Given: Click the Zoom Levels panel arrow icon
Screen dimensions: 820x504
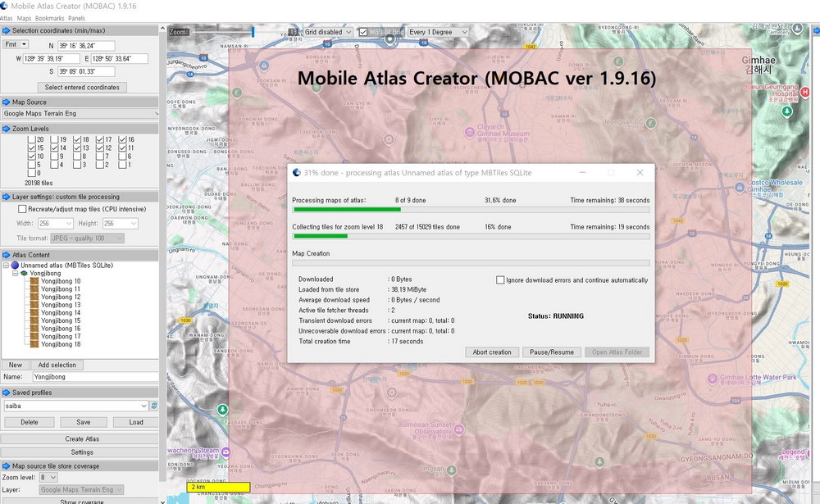Looking at the screenshot, I should (x=7, y=128).
